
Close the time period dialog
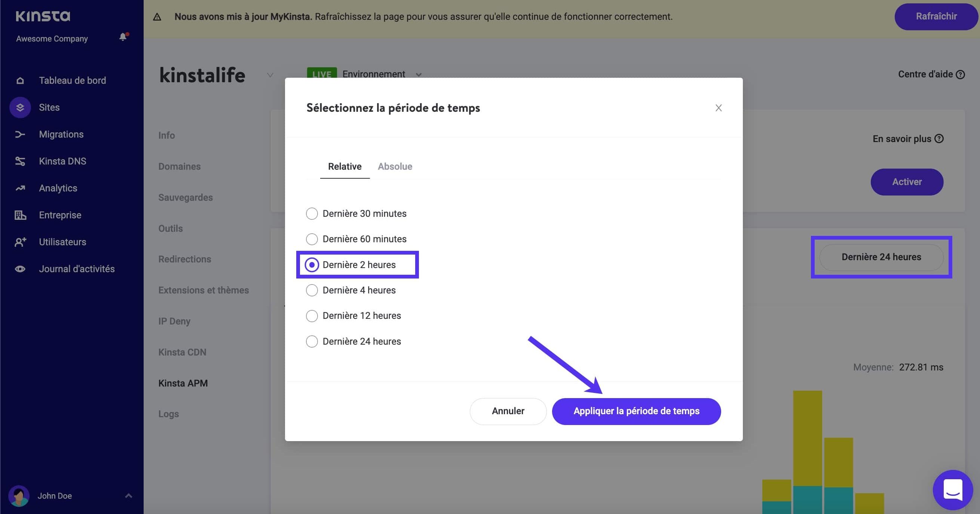tap(718, 108)
